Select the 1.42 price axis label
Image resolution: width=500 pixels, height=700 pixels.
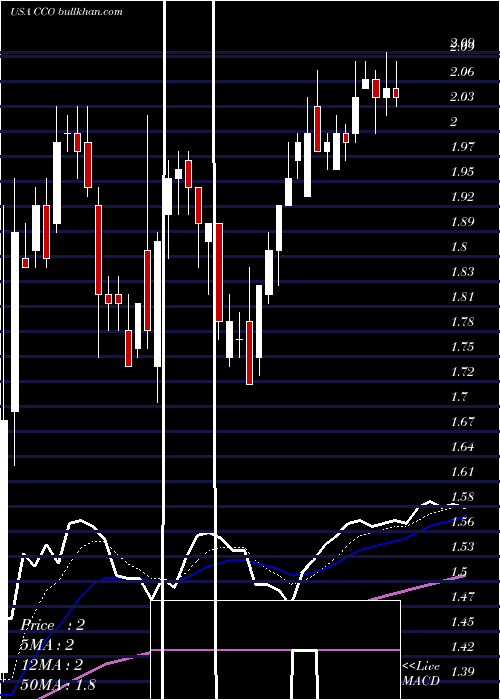tap(462, 646)
